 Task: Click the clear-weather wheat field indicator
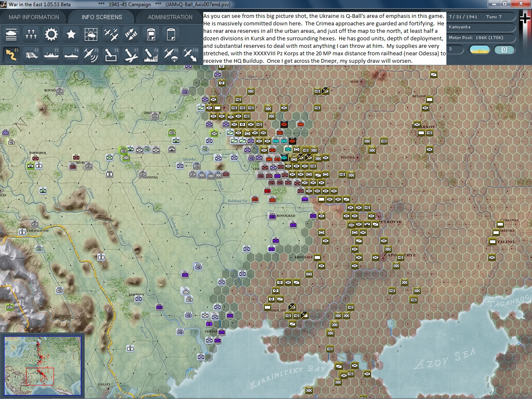[x=479, y=49]
